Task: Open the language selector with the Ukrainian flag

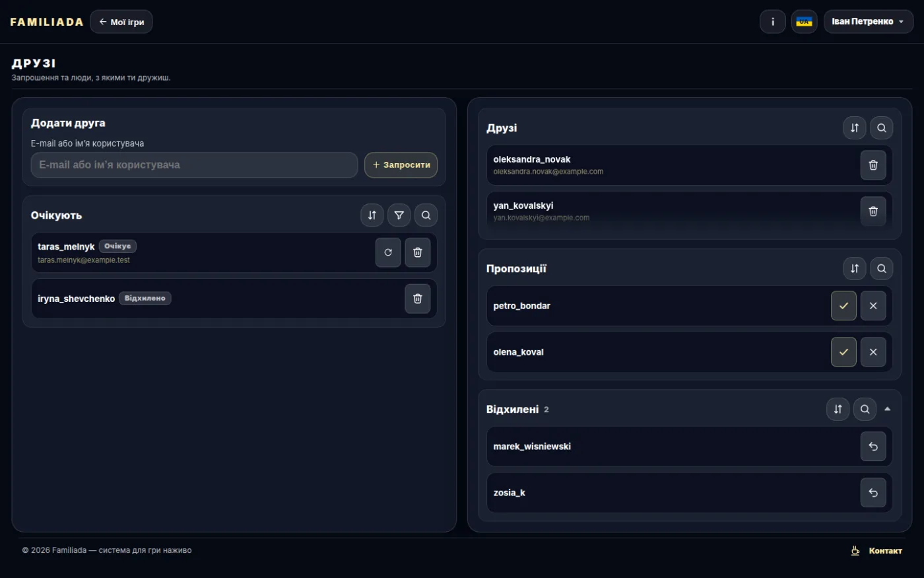Action: [x=804, y=22]
